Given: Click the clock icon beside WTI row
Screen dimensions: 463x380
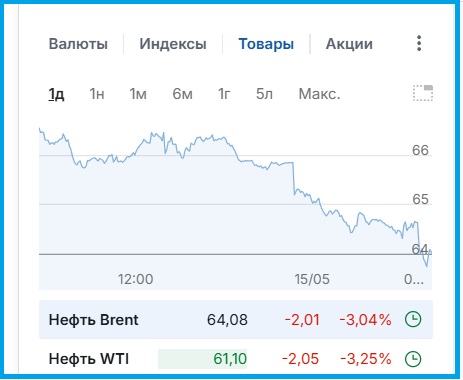Looking at the screenshot, I should click(413, 359).
